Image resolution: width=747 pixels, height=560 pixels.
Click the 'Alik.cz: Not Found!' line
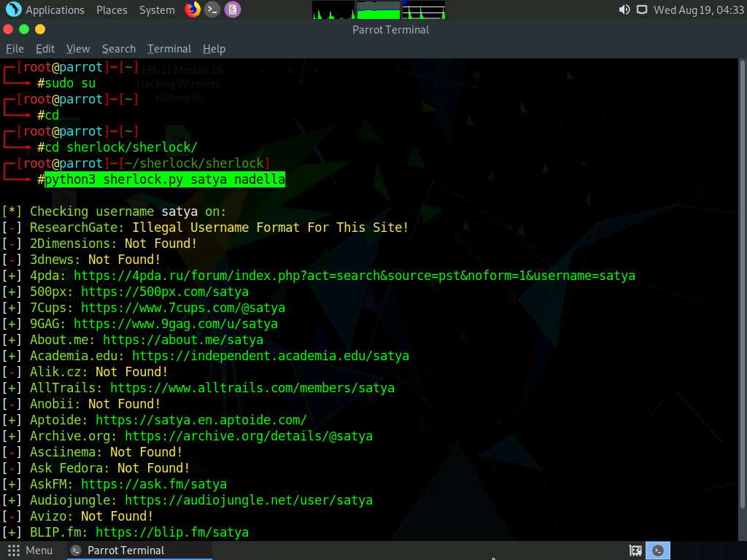pos(85,372)
